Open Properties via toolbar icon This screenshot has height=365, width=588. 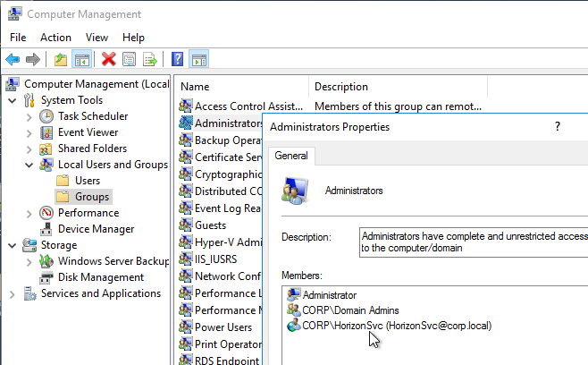click(129, 59)
